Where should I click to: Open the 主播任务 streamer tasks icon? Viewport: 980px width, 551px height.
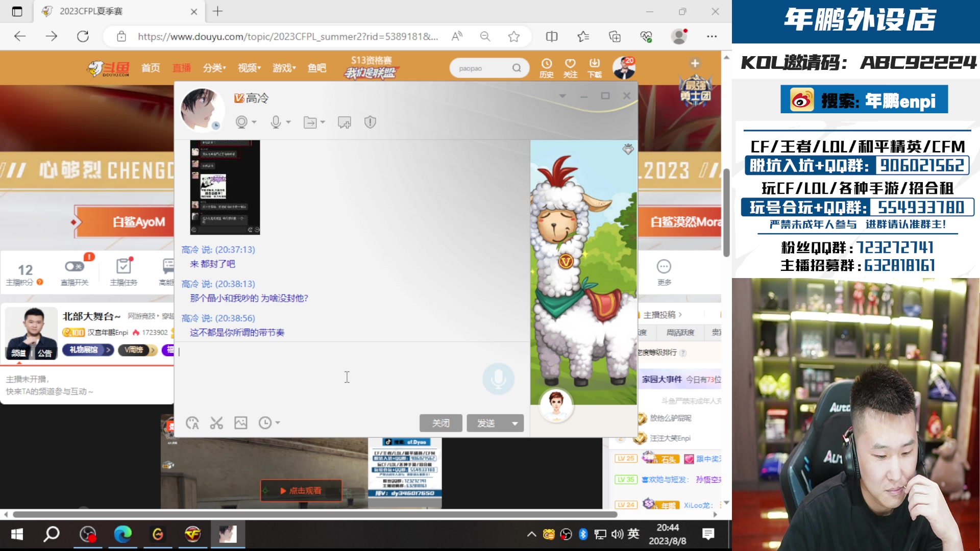click(124, 271)
